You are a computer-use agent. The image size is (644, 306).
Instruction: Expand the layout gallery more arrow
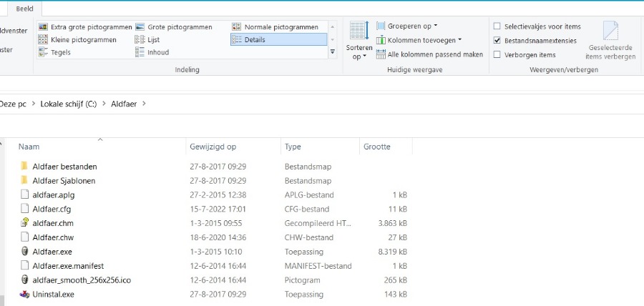point(332,52)
